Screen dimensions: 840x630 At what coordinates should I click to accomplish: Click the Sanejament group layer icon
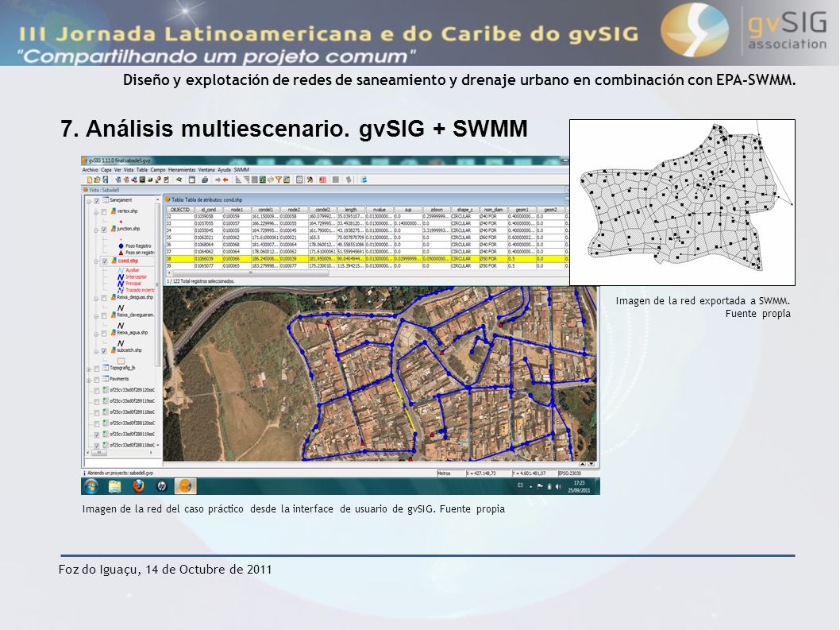(105, 200)
